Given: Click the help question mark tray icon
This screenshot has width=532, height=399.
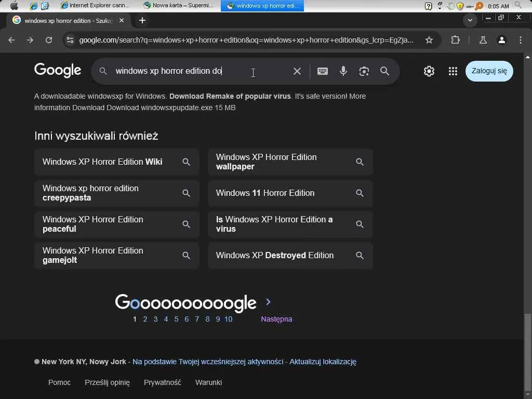Looking at the screenshot, I should click(428, 6).
